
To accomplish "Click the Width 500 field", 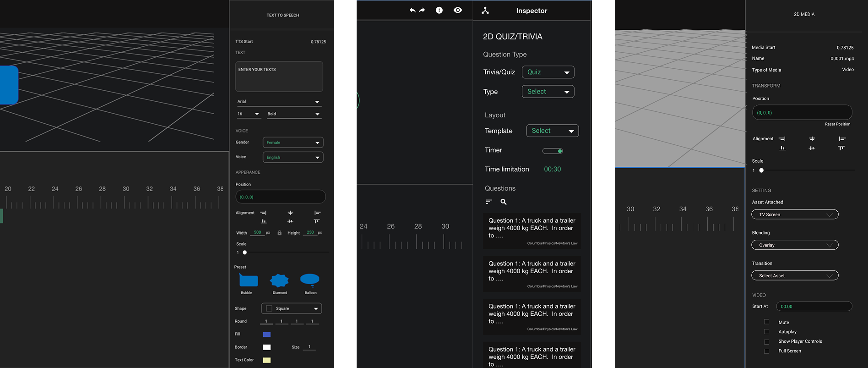I will pyautogui.click(x=258, y=233).
